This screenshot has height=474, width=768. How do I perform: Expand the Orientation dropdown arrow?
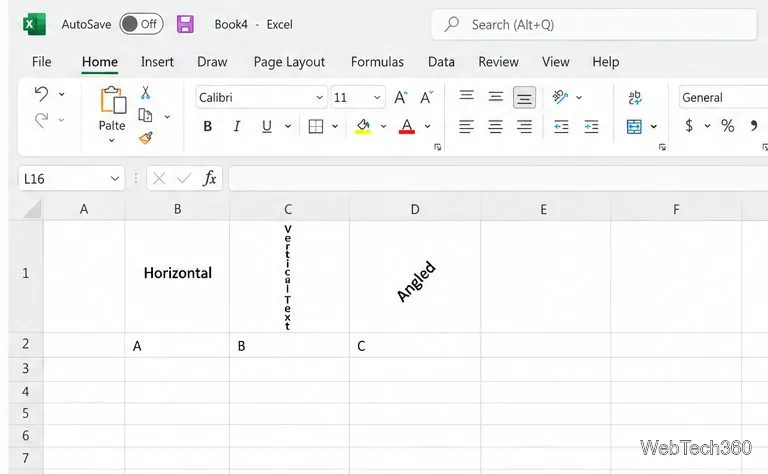tap(579, 97)
